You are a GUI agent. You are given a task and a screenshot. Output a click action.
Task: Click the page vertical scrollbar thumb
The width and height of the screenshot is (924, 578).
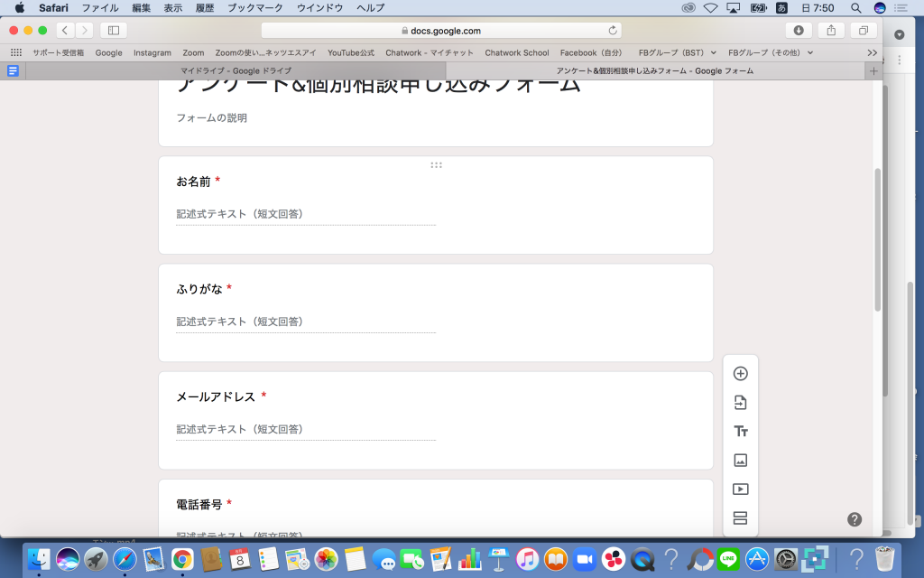(877, 240)
